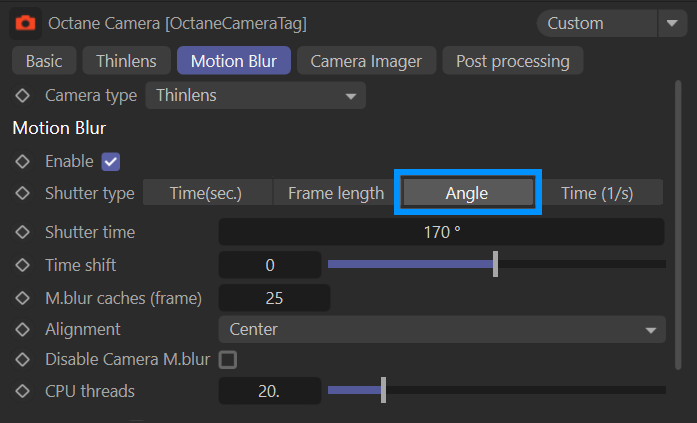Open the Camera type Thinlens dropdown

(255, 96)
